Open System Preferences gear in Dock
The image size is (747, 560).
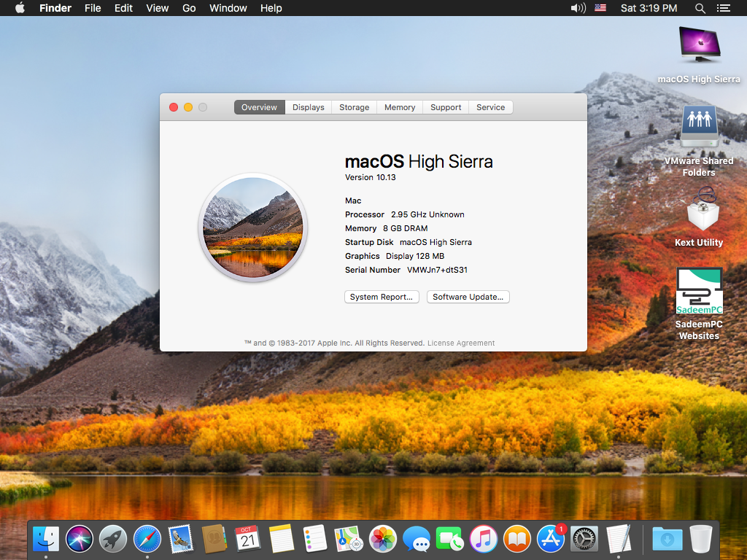coord(584,539)
